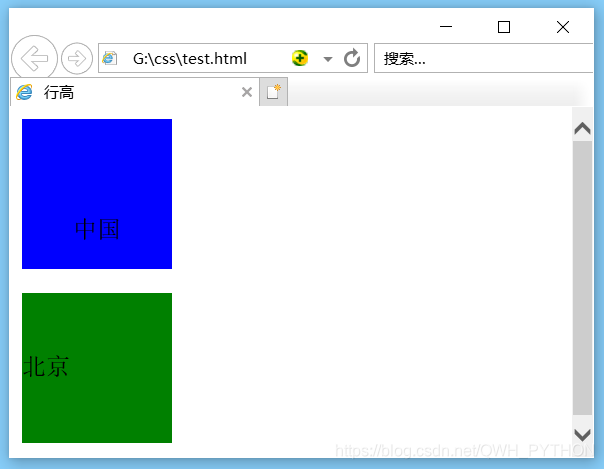Screen dimensions: 604x469
Task: Go back with the browser Back arrow
Action: click(34, 59)
